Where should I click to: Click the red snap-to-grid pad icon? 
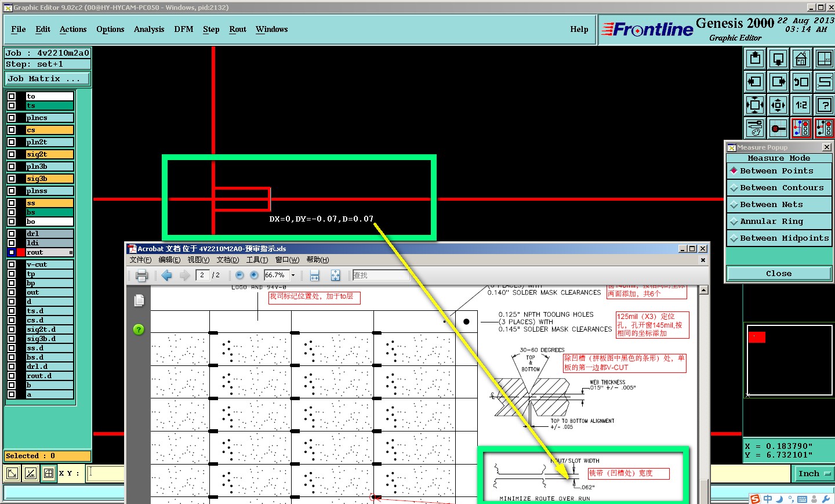tap(778, 128)
